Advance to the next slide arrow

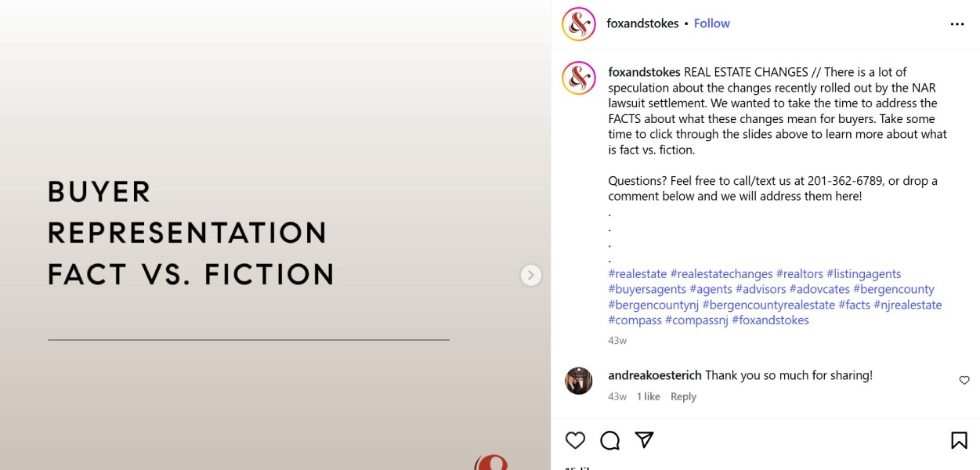pos(531,275)
